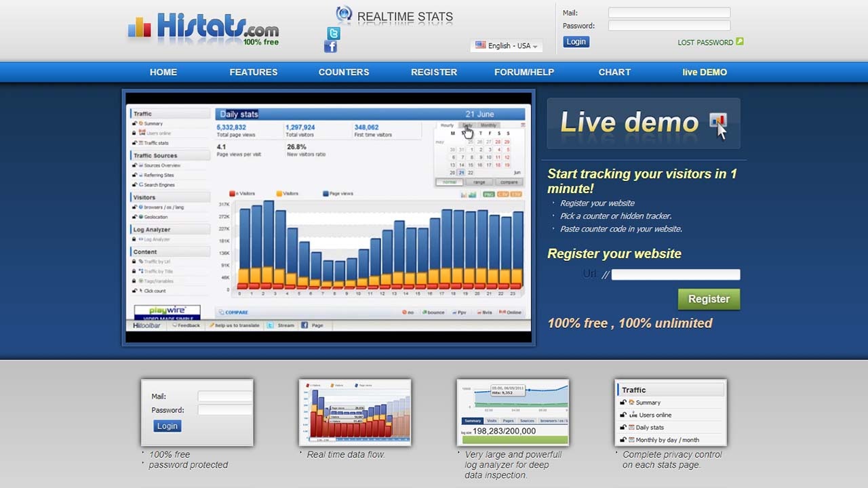
Task: Click the Facebook icon under the Twitter icon
Action: [x=330, y=46]
